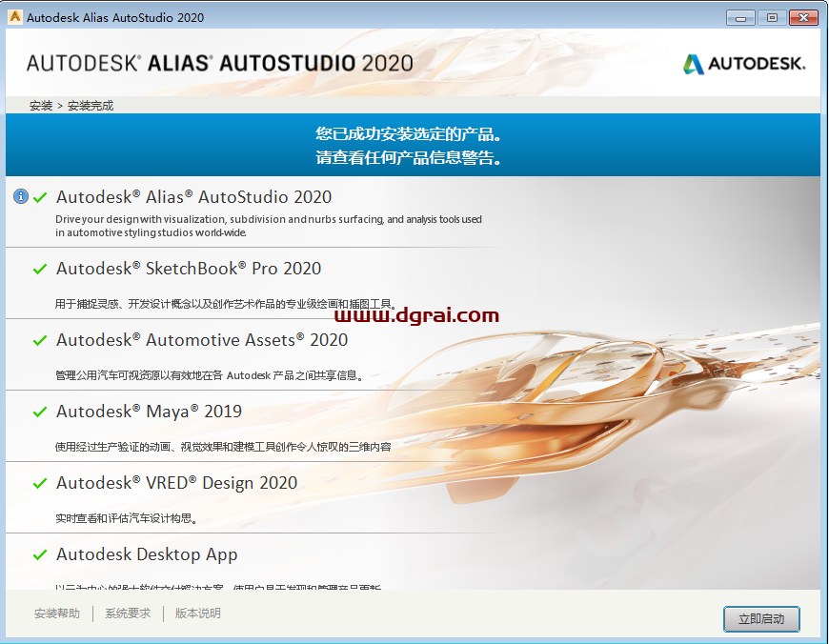Image resolution: width=829 pixels, height=644 pixels.
Task: Click the blue info icon beside Alias AutoStudio
Action: [21, 196]
